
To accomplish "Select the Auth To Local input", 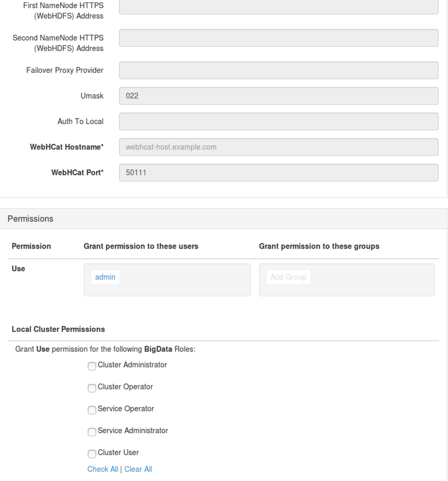I will [x=278, y=121].
